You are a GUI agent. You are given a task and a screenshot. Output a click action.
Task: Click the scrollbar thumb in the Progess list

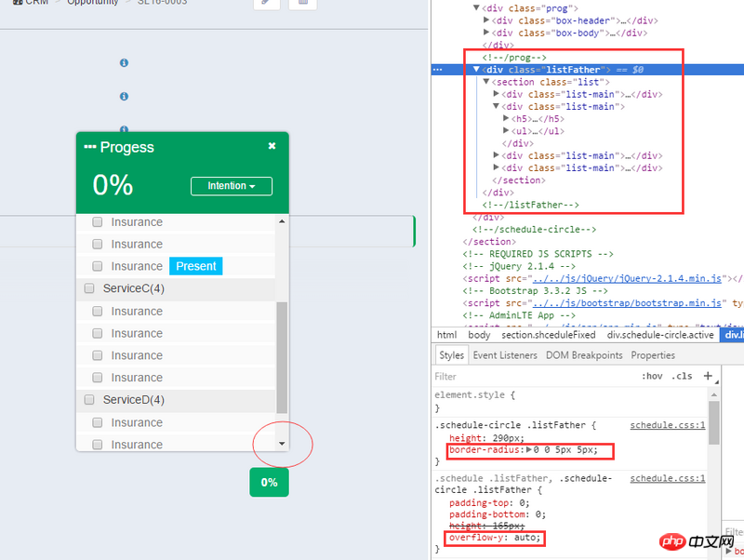click(x=282, y=357)
